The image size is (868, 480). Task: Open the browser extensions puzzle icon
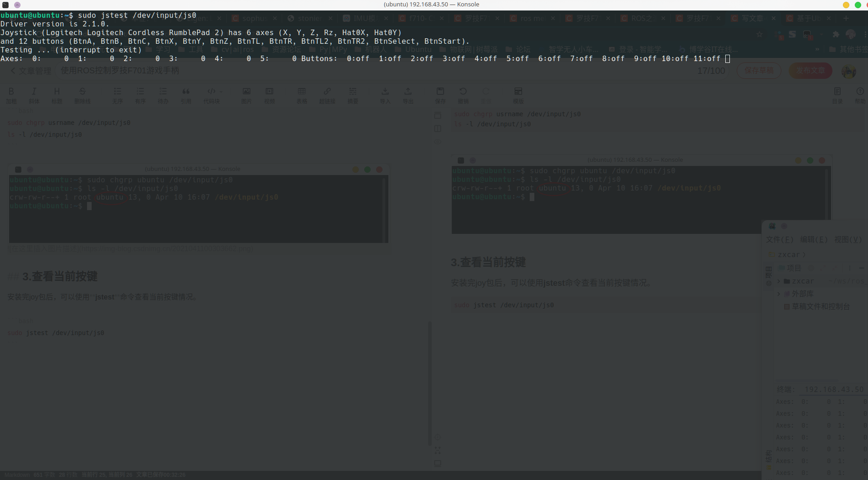pyautogui.click(x=836, y=34)
